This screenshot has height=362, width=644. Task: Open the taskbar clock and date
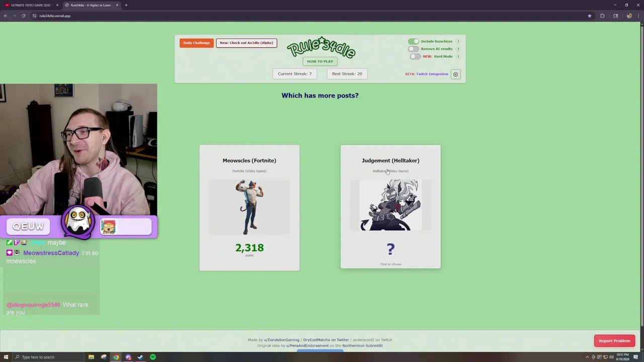[623, 357]
